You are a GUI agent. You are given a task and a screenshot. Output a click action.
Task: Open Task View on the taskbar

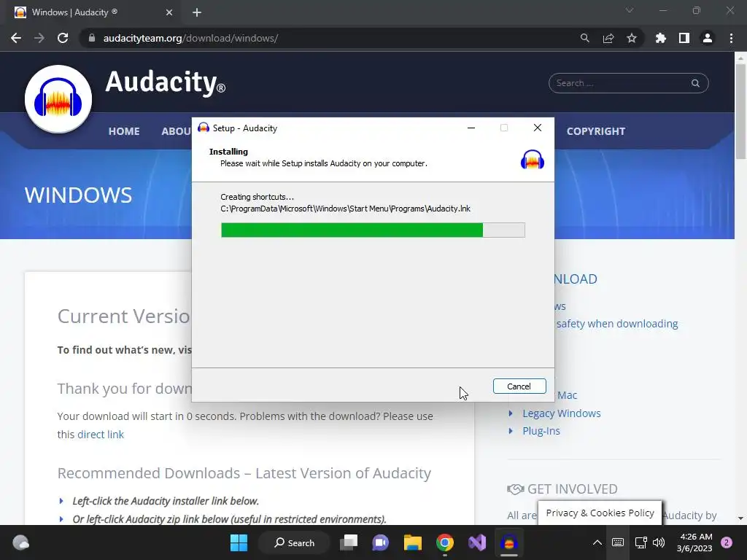click(x=349, y=542)
